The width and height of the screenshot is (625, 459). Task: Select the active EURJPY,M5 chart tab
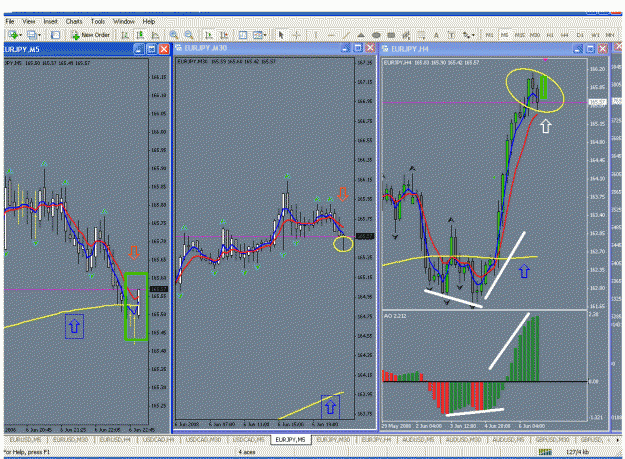pyautogui.click(x=290, y=439)
